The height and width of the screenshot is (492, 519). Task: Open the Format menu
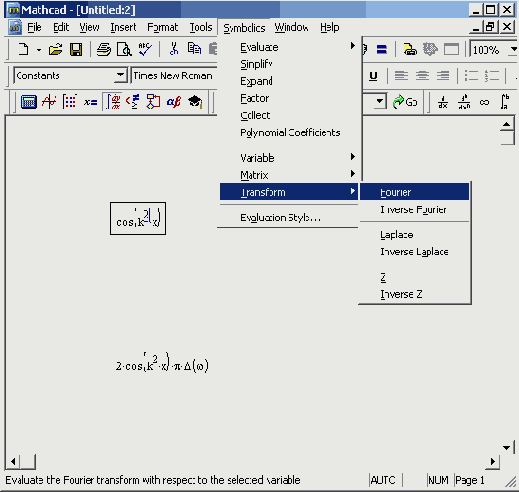point(163,27)
